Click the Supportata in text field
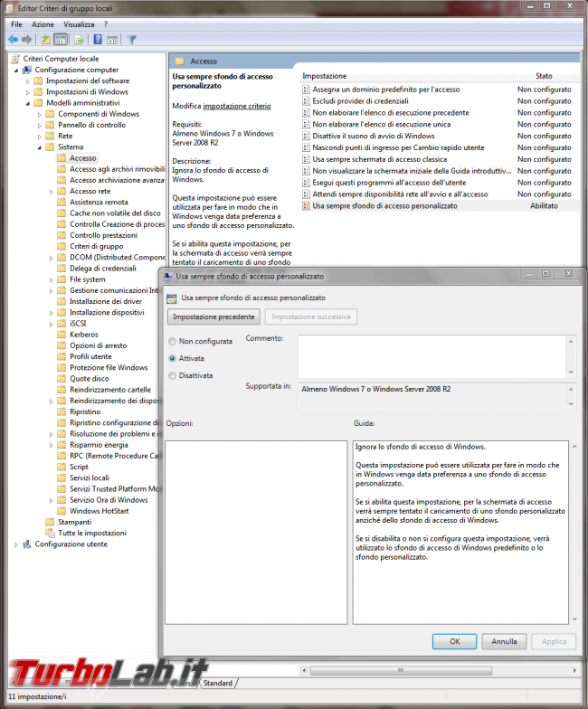 (x=432, y=396)
